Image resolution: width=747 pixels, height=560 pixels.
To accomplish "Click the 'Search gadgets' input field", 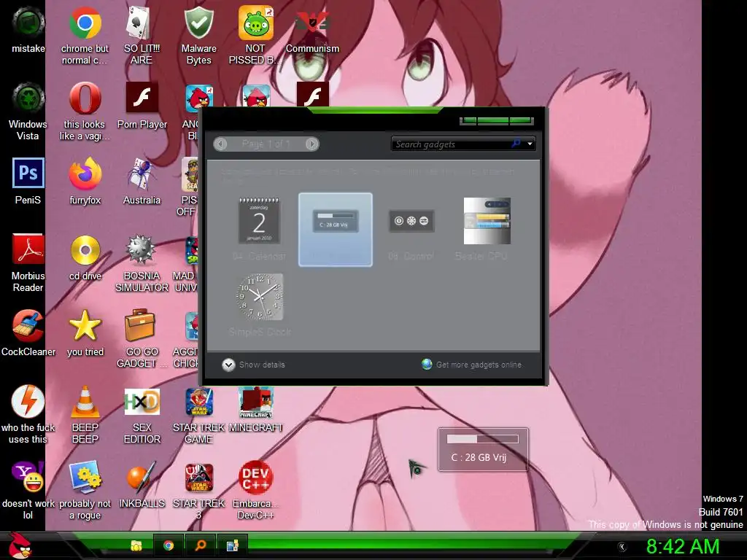I will click(x=451, y=144).
